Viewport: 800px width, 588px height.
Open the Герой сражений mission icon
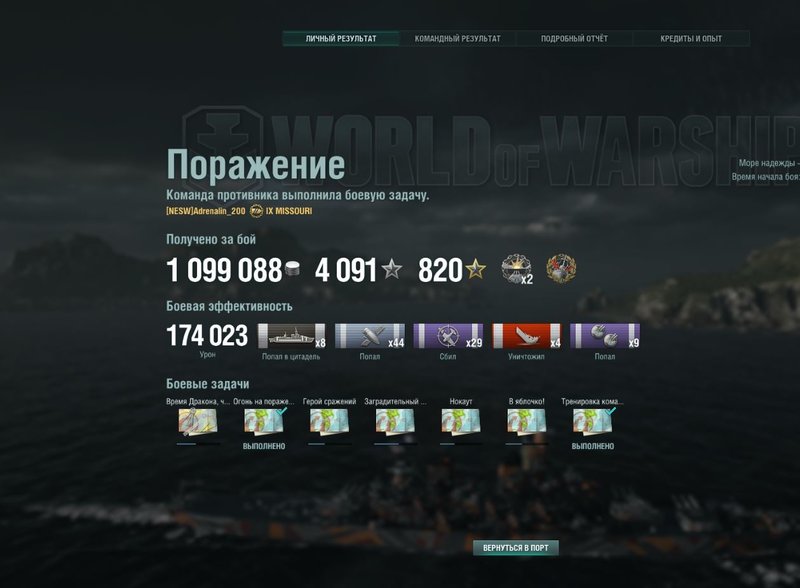click(x=329, y=422)
